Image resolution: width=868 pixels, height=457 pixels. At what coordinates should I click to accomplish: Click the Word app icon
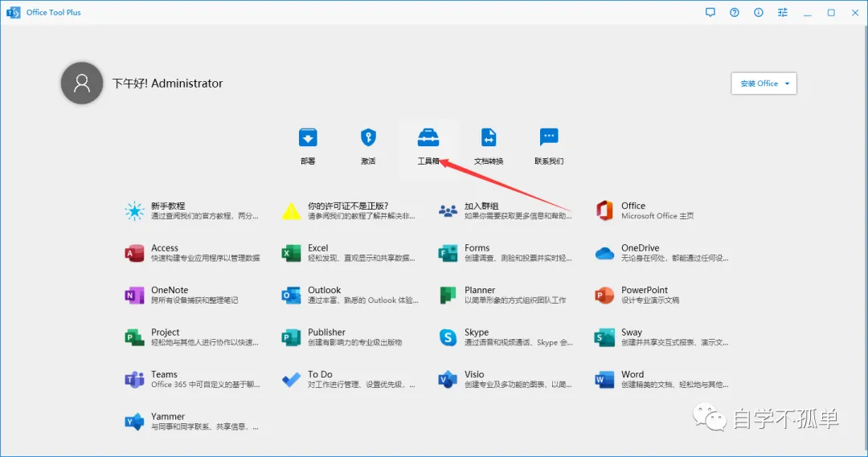[x=604, y=380]
